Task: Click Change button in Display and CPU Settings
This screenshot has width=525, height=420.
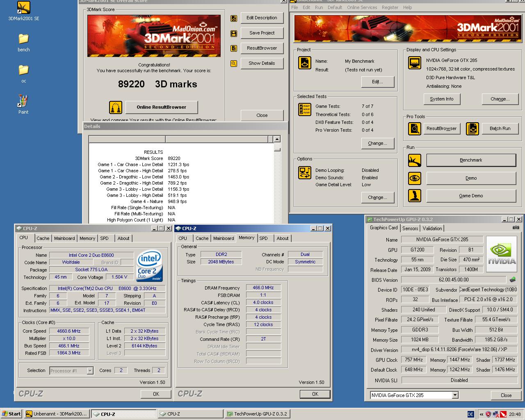Action: point(500,99)
